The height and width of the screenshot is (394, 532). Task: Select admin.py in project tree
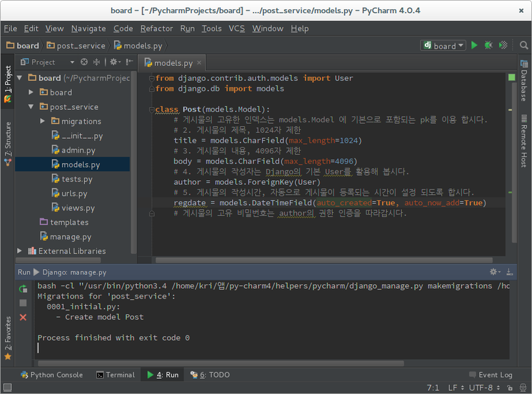(74, 150)
